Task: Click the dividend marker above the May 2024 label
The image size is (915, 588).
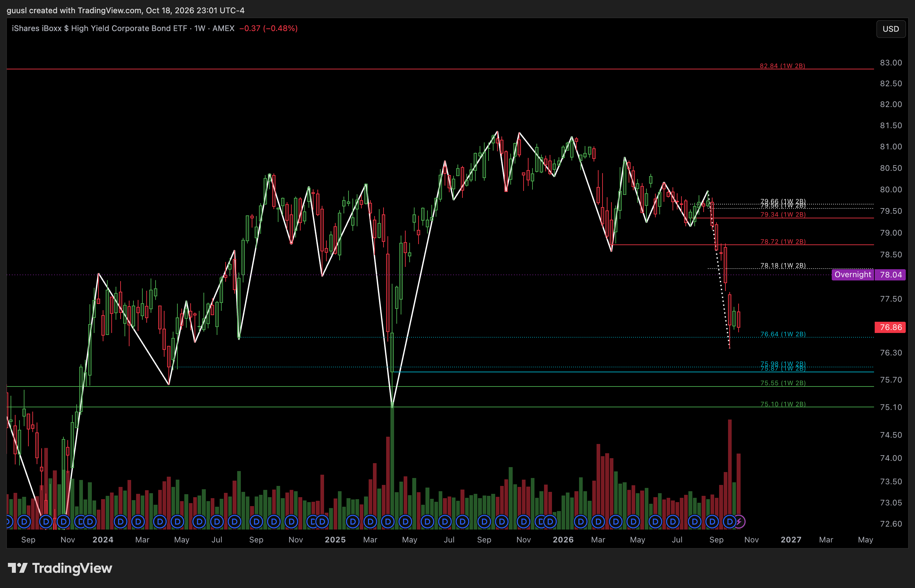Action: pyautogui.click(x=177, y=521)
